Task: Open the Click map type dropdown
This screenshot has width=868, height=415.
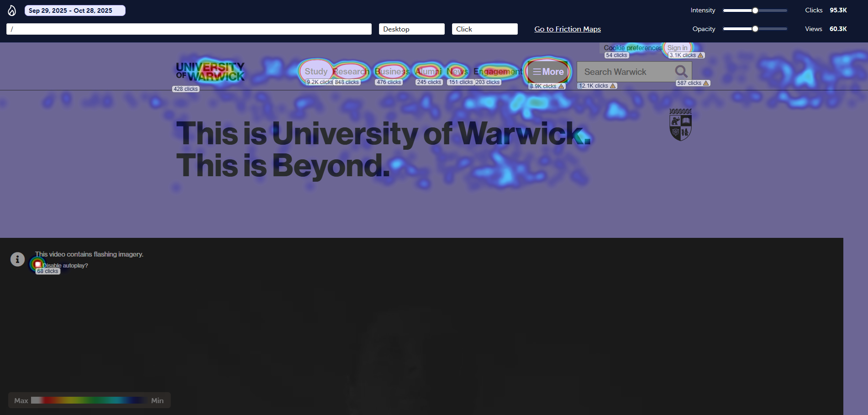Action: point(484,29)
